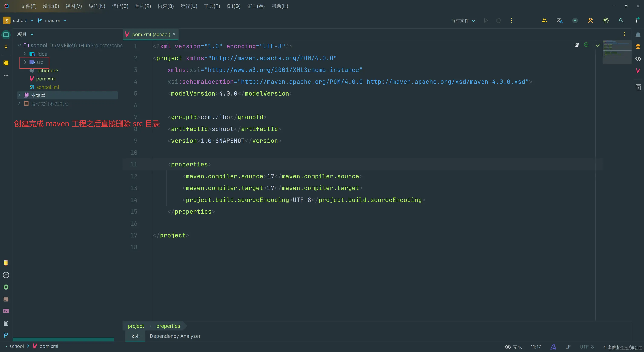The image size is (644, 352).
Task: Click the Translate icon in the toolbar
Action: pyautogui.click(x=559, y=20)
